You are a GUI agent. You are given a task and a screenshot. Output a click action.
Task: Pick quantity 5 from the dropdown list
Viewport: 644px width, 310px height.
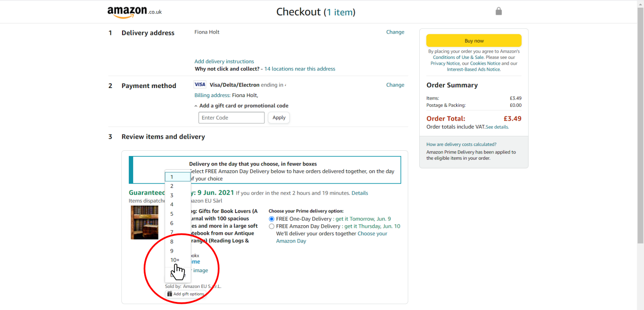[x=172, y=214]
